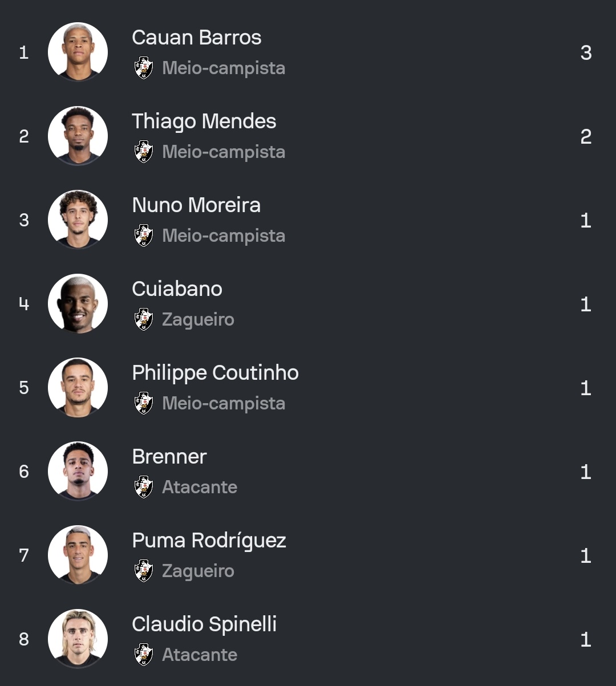Click the club crest next to Cuiabano's Zagueiro label
Image resolution: width=616 pixels, height=686 pixels.
point(143,319)
